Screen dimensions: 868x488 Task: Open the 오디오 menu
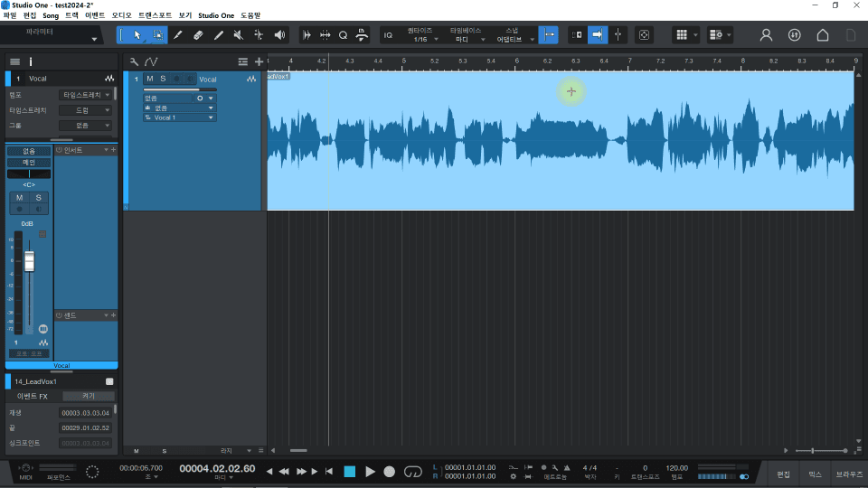121,15
